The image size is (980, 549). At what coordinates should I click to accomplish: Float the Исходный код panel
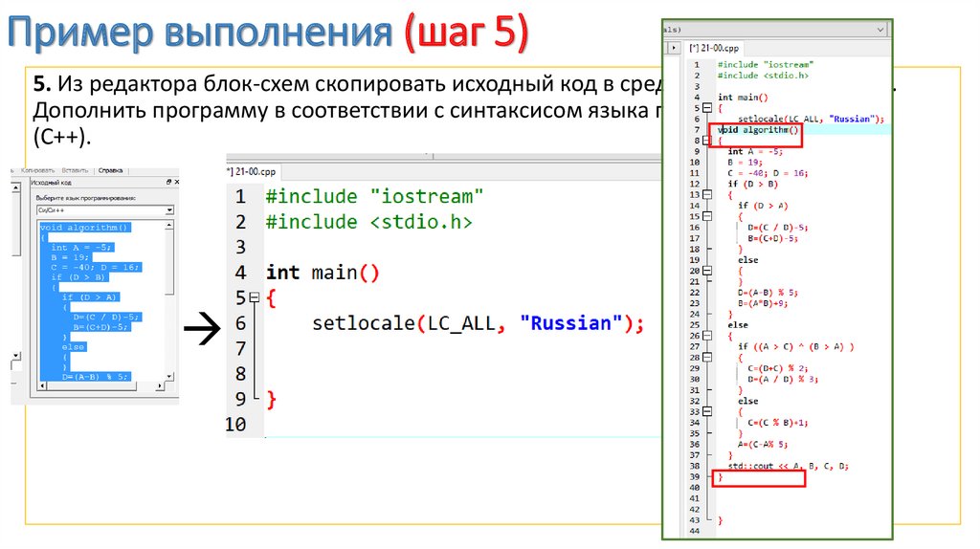tap(168, 182)
